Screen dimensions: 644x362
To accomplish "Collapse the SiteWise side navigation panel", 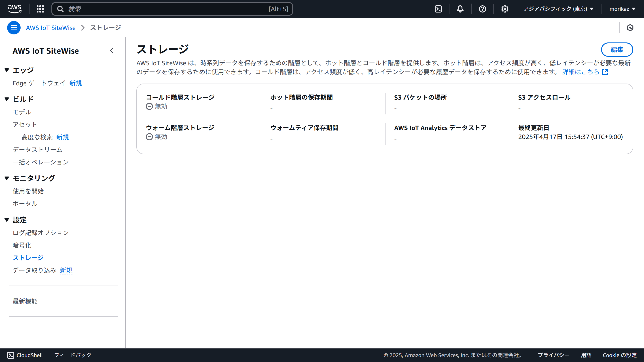I will coord(112,51).
